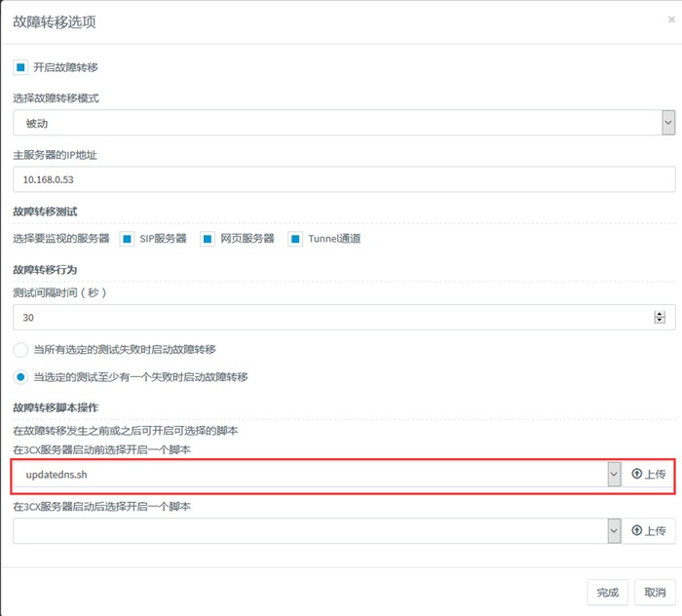Click the interval spinner arrows
Image resolution: width=682 pixels, height=616 pixels.
click(660, 317)
